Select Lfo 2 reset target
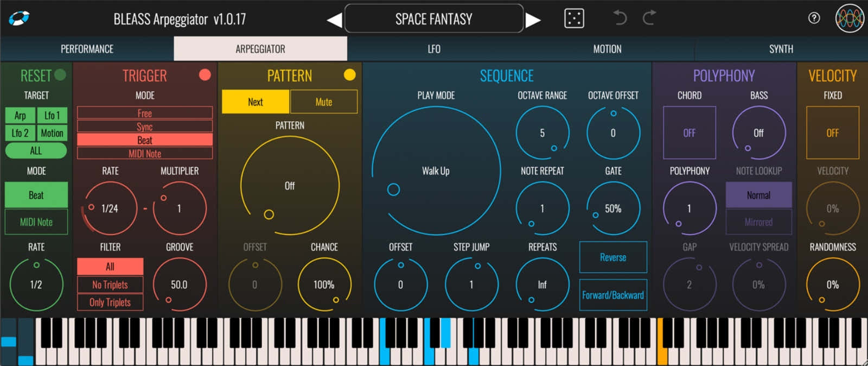The height and width of the screenshot is (366, 868). tap(20, 133)
